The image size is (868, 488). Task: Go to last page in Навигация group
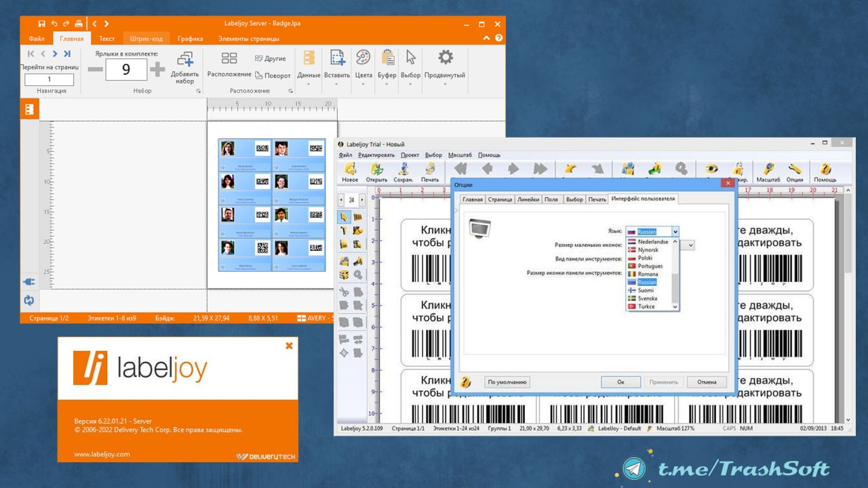coord(67,54)
